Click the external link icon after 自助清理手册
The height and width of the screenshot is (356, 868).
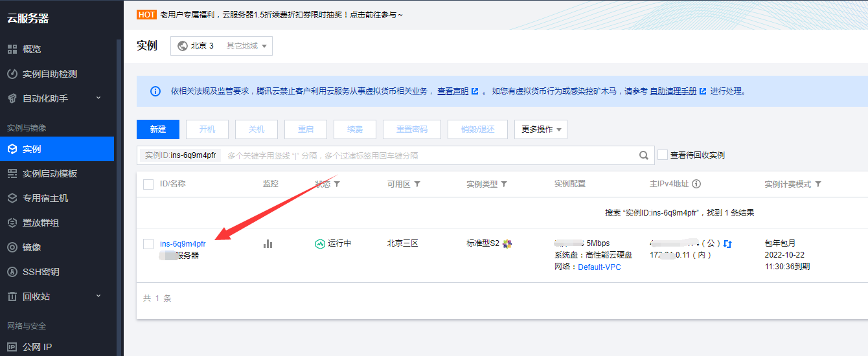(703, 91)
